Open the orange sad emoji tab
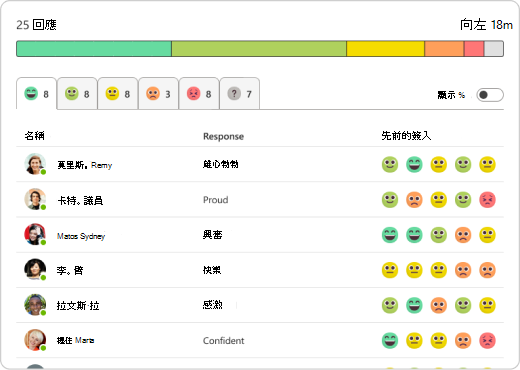The height and width of the screenshot is (370, 520). click(x=159, y=94)
